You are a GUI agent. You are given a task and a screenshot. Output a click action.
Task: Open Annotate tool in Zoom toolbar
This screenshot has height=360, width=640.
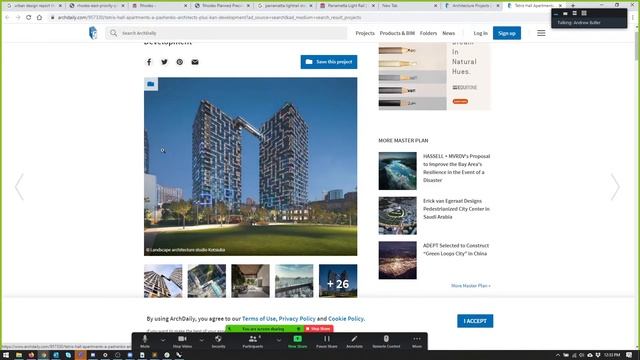point(354,342)
